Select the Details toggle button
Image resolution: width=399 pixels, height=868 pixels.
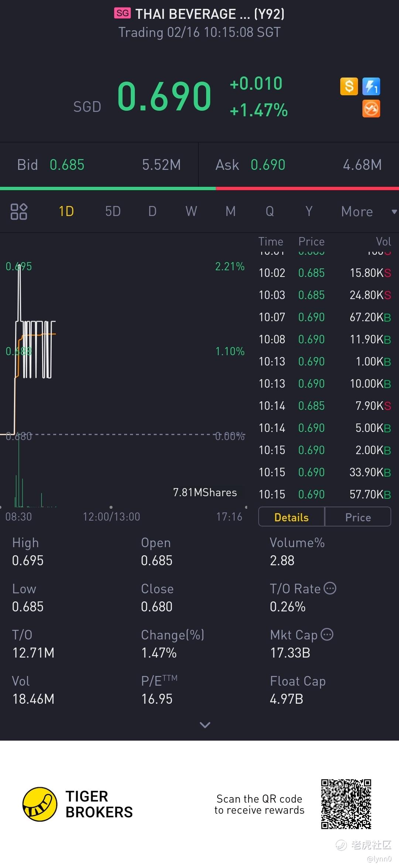click(291, 517)
